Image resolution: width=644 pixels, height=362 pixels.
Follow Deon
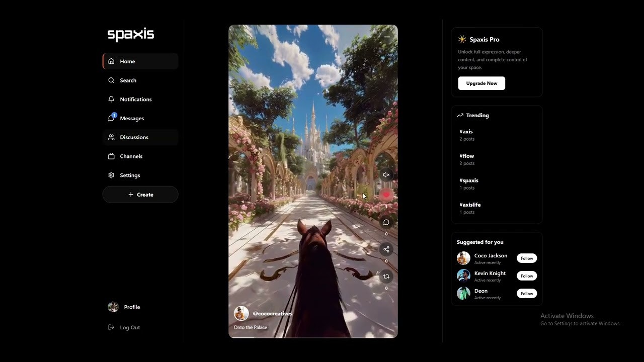[x=527, y=294]
